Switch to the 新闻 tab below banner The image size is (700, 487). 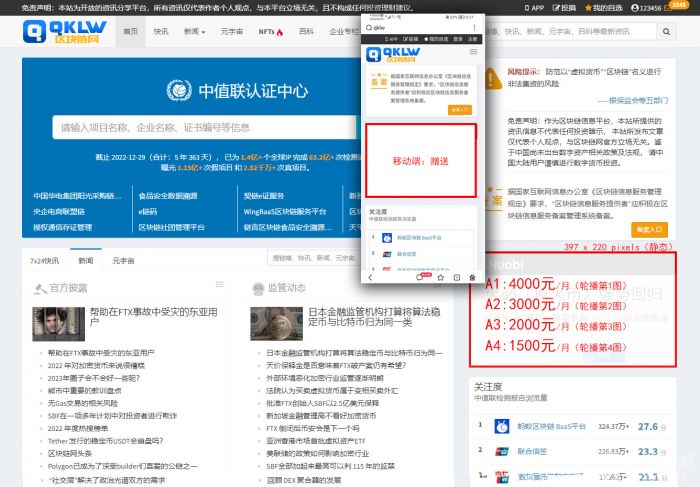[86, 261]
